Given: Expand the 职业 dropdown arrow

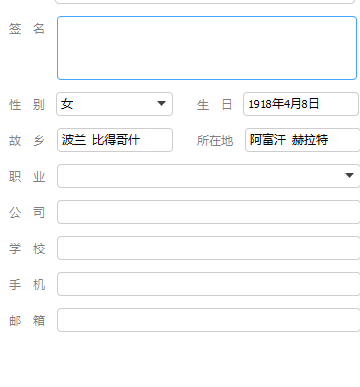Looking at the screenshot, I should click(x=349, y=175).
